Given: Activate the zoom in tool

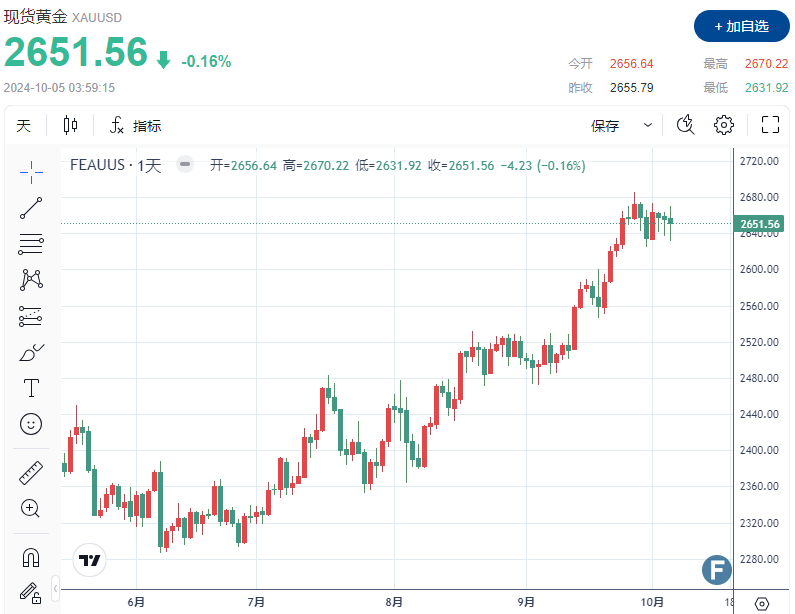Looking at the screenshot, I should click(x=30, y=508).
